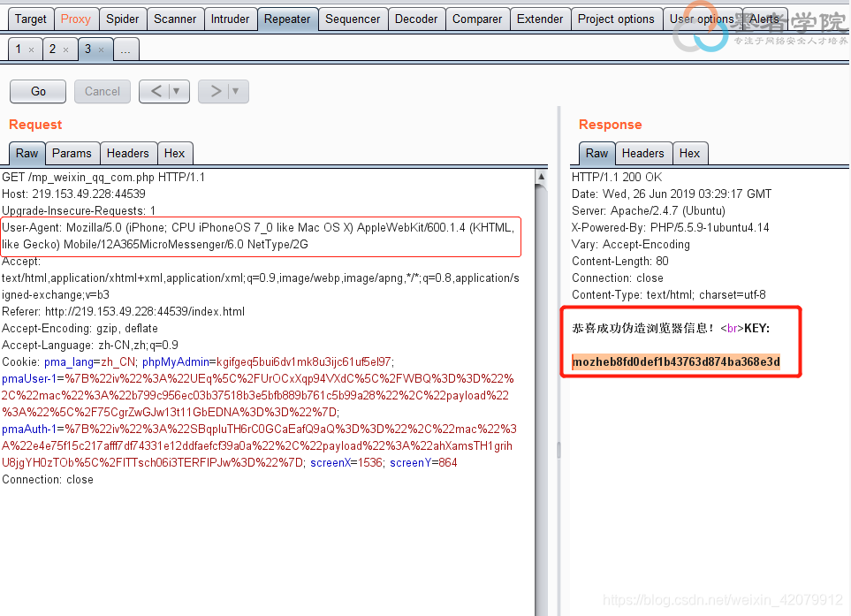This screenshot has width=851, height=616.
Task: Select the Request Raw tab
Action: (x=27, y=154)
